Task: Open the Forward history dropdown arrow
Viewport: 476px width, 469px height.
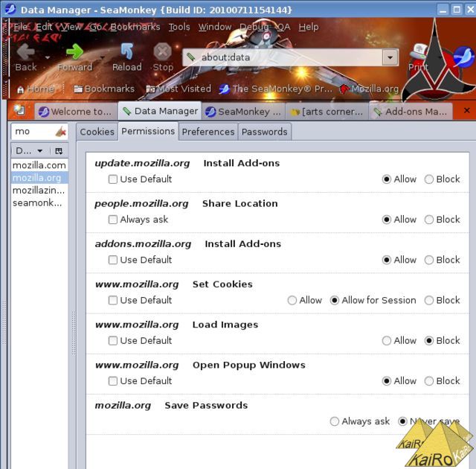Action: click(x=103, y=57)
